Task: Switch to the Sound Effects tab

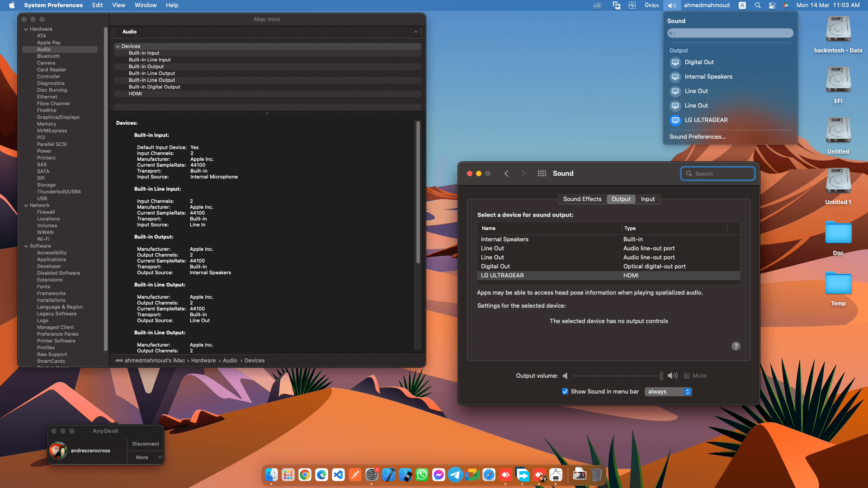Action: 582,199
